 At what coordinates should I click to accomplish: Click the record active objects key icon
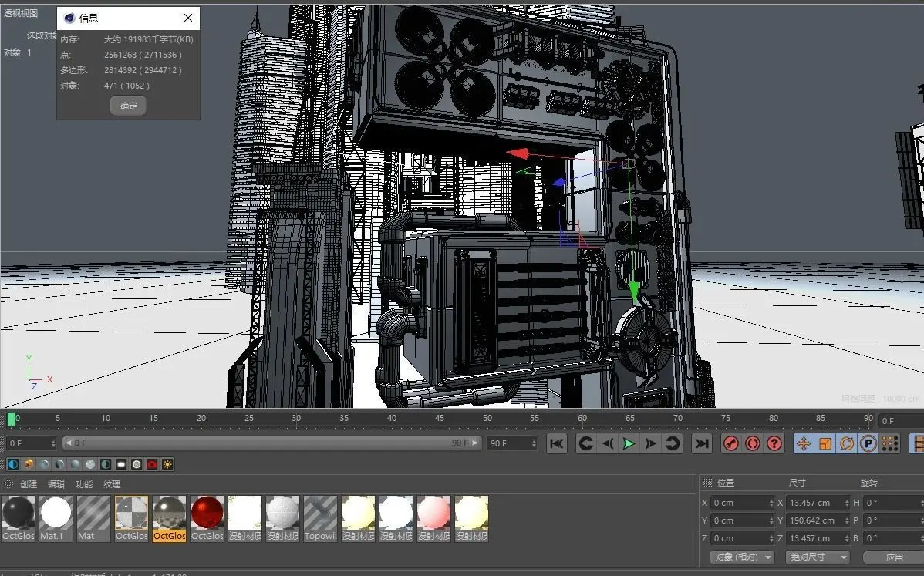click(730, 443)
